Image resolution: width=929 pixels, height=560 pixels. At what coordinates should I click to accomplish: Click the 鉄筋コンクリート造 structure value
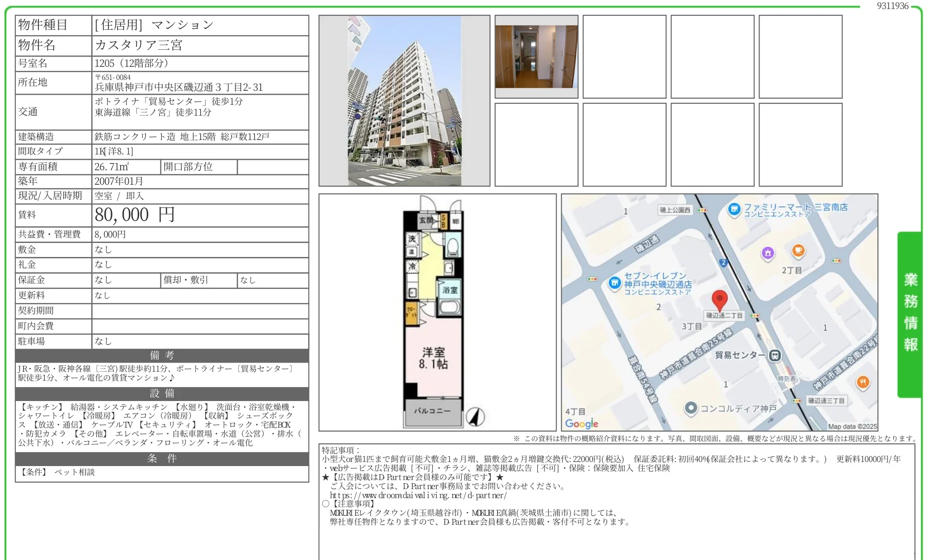coord(135,136)
